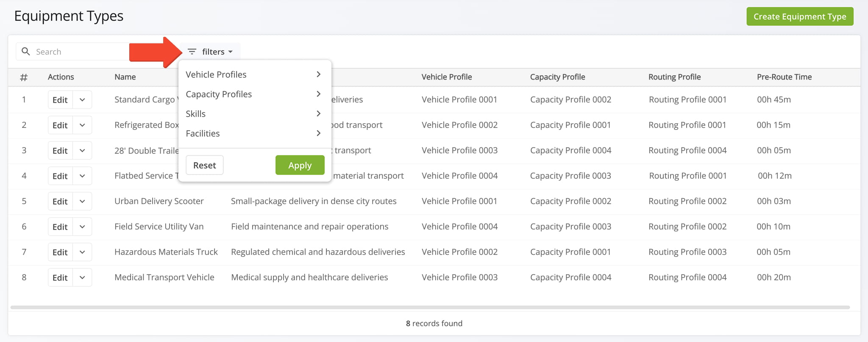Open actions dropdown for Field Service Utility Van

pos(82,227)
